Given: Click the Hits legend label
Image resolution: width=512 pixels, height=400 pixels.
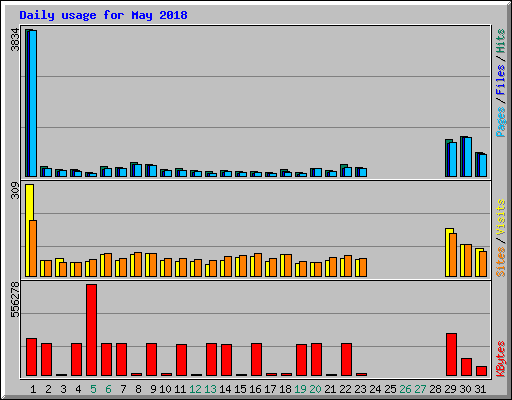Looking at the screenshot, I should 500,41.
